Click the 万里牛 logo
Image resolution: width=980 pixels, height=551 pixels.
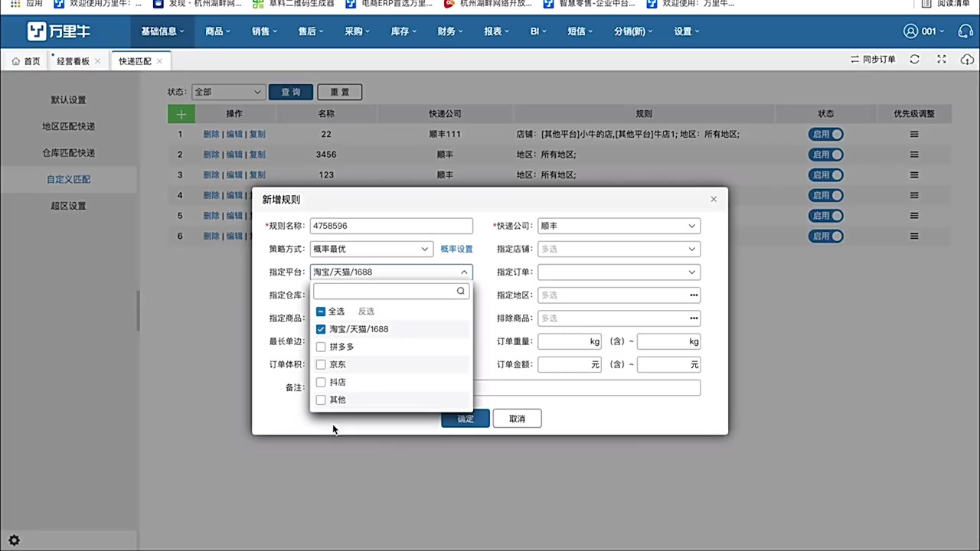(58, 31)
